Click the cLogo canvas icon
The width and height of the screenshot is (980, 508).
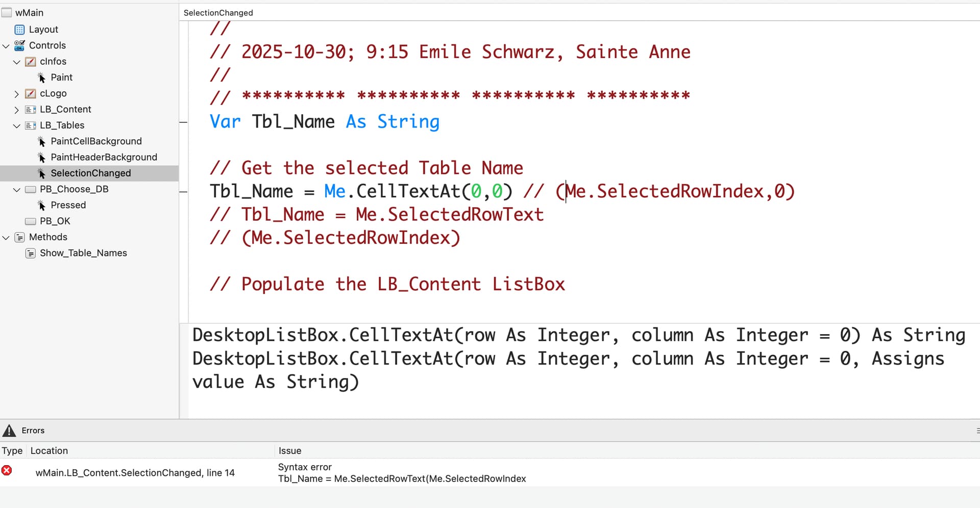[x=31, y=93]
